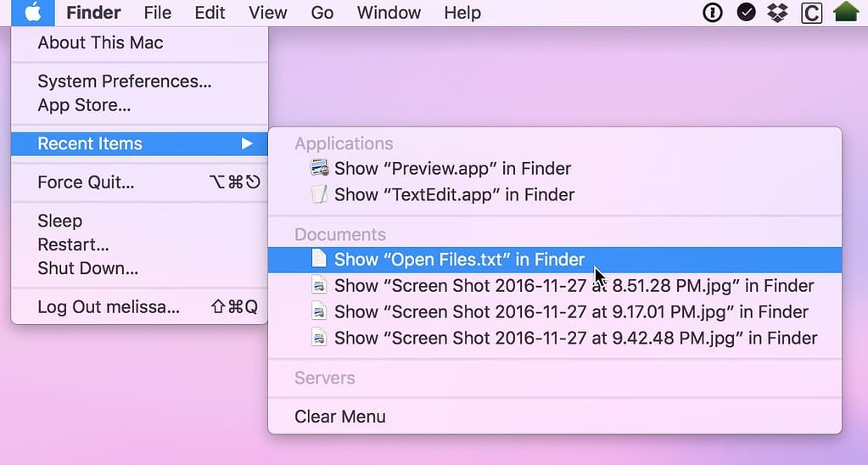Choose Clear Menu in Recent Items
The width and height of the screenshot is (868, 465).
[x=340, y=417]
